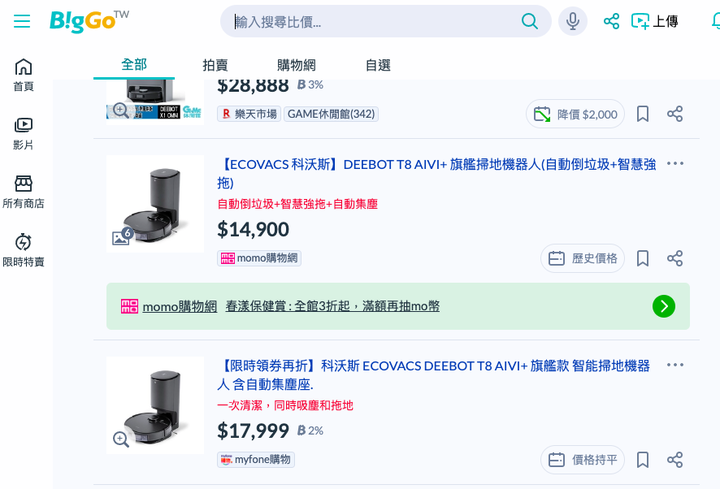Screen dimensions: 720x489
Task: Bookmark the $17,999 product
Action: [643, 460]
